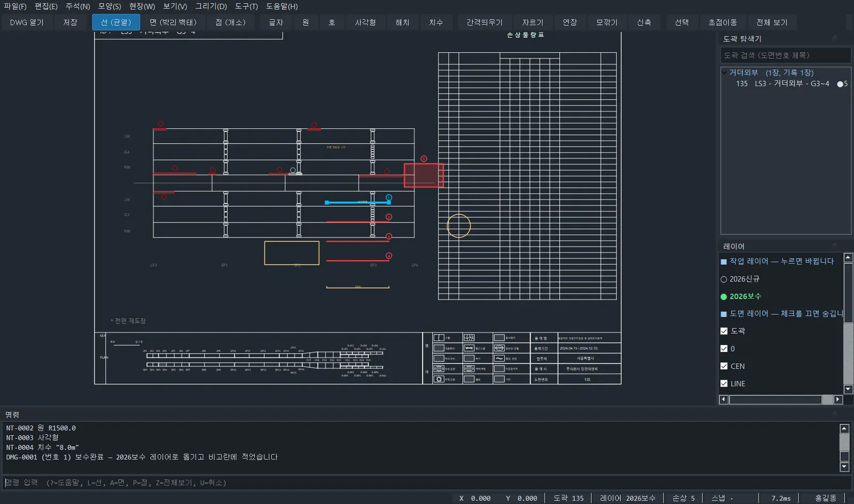Select the 원 circle tool
This screenshot has width=854, height=504.
point(305,22)
